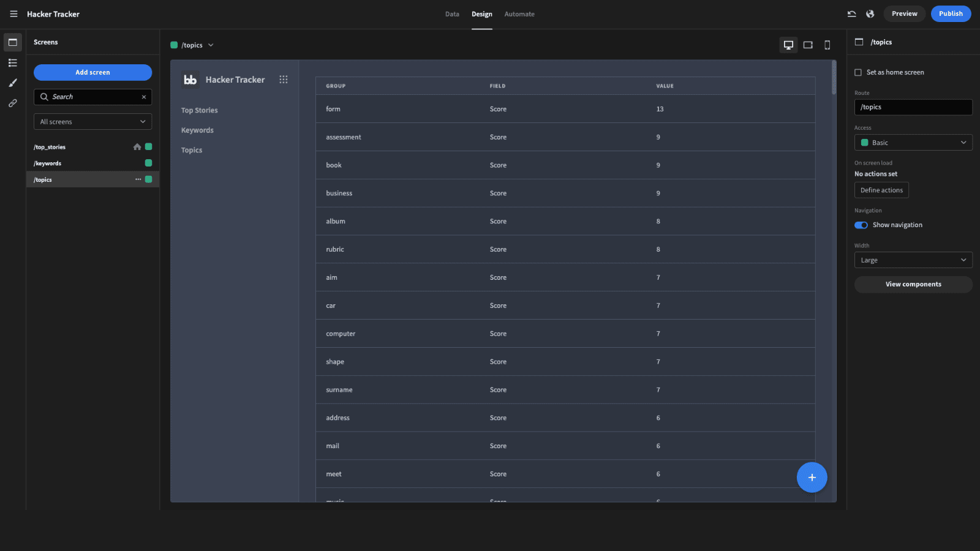The height and width of the screenshot is (551, 980).
Task: Open the app grid icon beside Hacker Tracker logo
Action: [x=283, y=80]
